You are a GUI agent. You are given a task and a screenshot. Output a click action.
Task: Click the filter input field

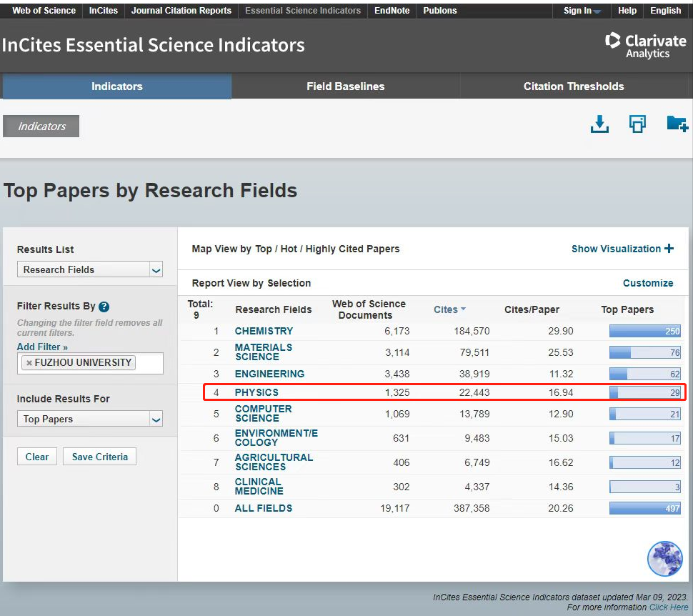coord(148,363)
